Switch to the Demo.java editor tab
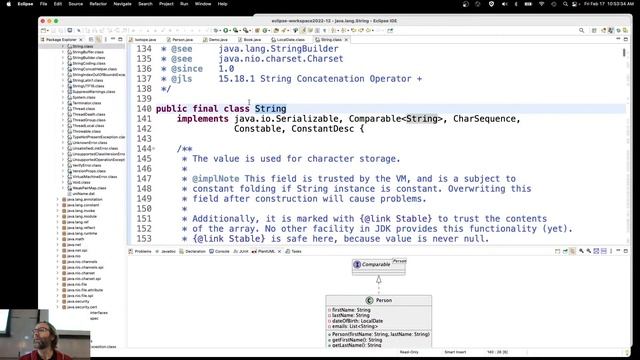 click(216, 40)
